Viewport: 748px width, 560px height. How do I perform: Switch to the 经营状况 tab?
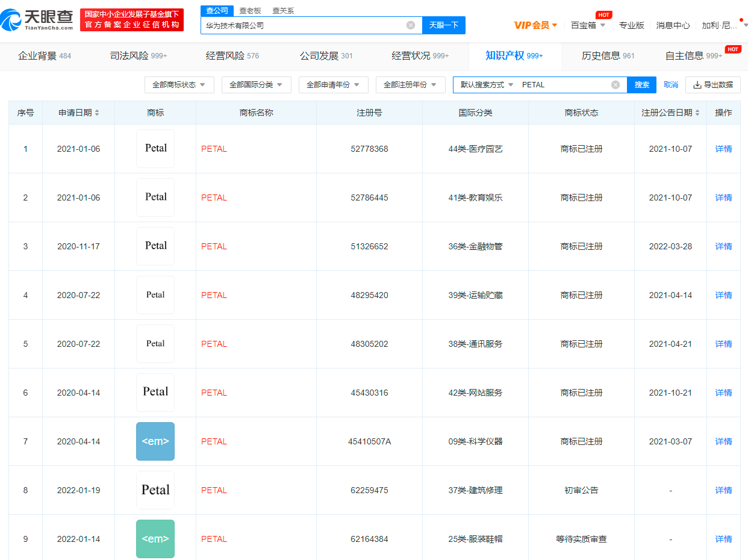coord(420,56)
